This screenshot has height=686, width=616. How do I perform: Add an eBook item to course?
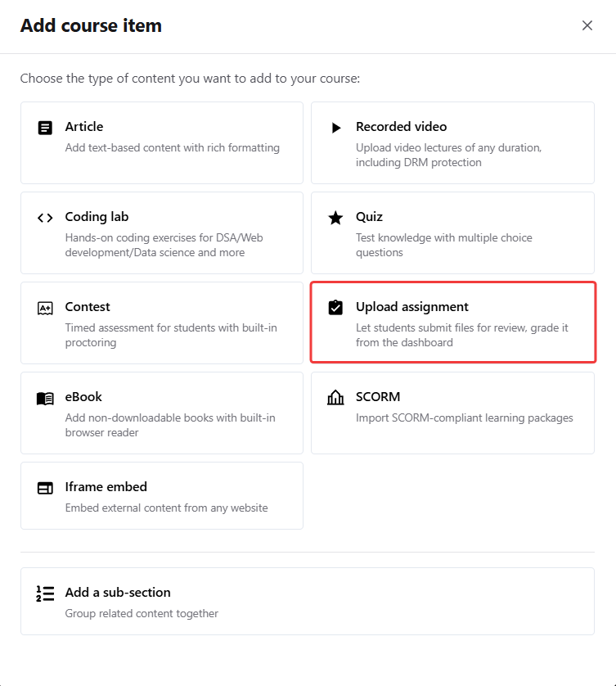(161, 413)
